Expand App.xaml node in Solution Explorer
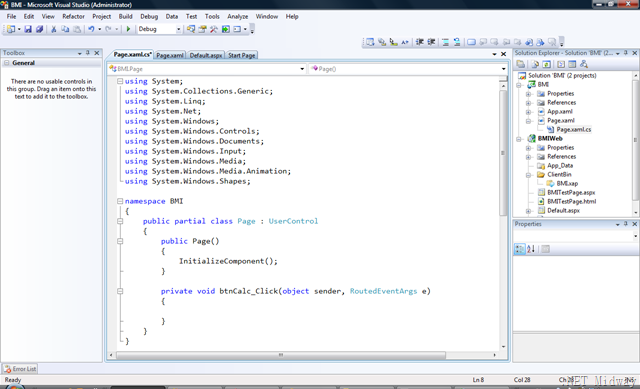640x389 pixels. pos(529,112)
